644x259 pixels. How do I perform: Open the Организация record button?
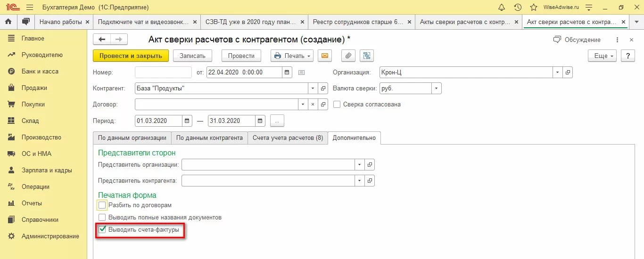click(568, 73)
